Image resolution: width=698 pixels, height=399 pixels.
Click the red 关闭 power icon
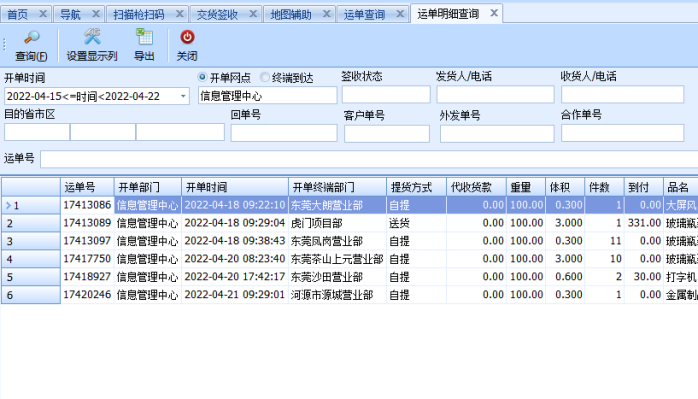[x=187, y=37]
